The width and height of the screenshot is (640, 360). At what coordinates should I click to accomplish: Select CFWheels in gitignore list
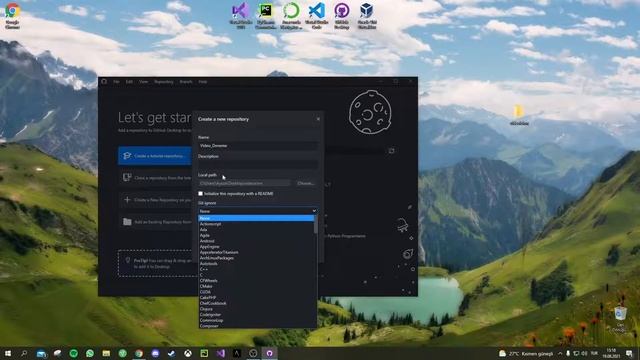pos(256,281)
